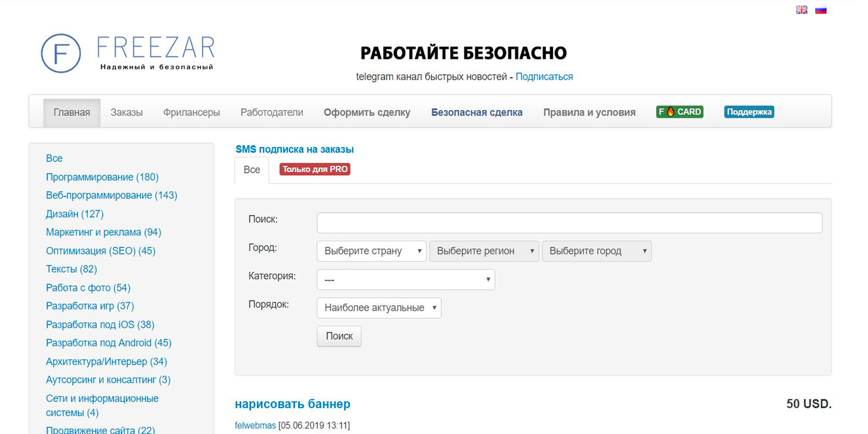Switch site language to Russian flag
The image size is (868, 434).
click(821, 10)
